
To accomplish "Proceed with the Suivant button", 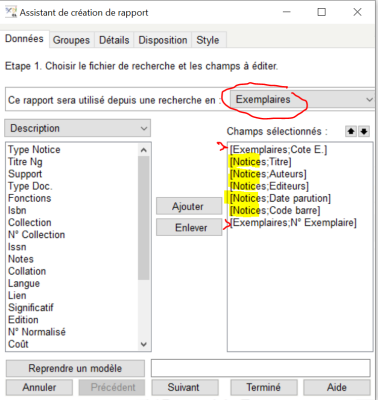I will click(185, 387).
